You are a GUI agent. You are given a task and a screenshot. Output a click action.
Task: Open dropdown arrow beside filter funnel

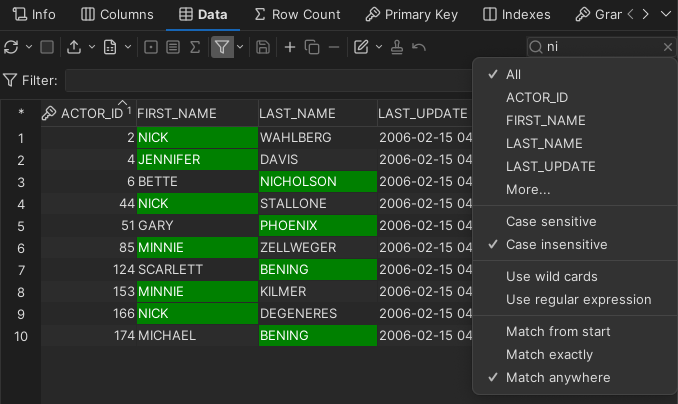coord(240,47)
